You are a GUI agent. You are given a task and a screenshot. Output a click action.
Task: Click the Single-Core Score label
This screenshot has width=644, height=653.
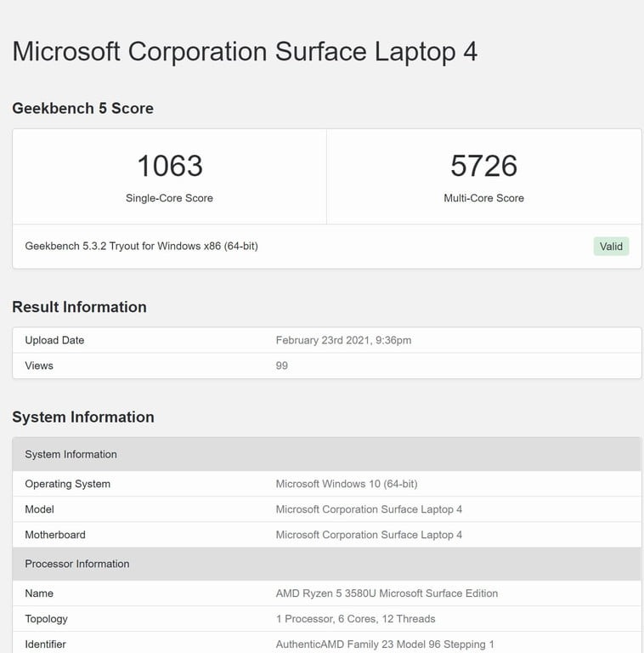pyautogui.click(x=169, y=198)
